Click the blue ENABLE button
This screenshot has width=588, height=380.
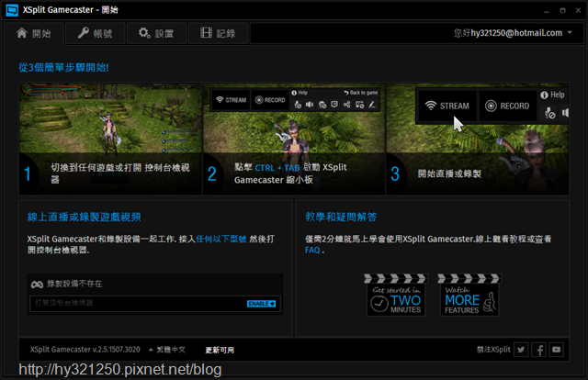point(261,304)
